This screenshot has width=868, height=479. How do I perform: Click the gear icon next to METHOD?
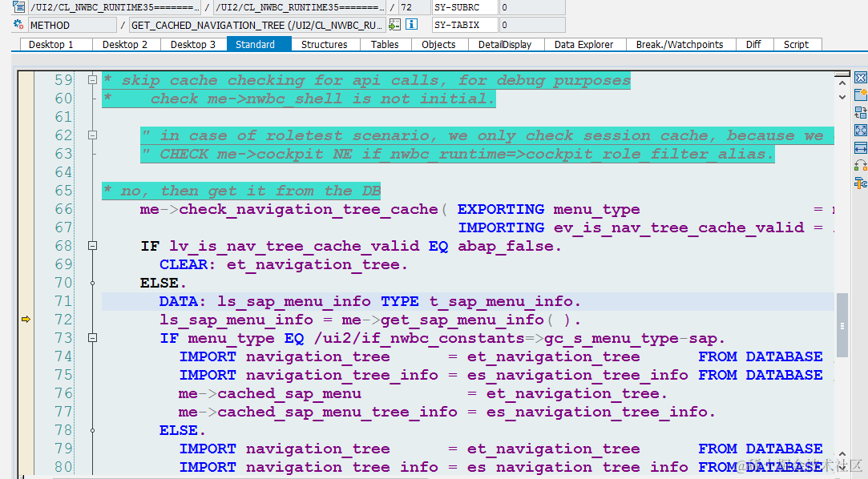click(x=18, y=25)
